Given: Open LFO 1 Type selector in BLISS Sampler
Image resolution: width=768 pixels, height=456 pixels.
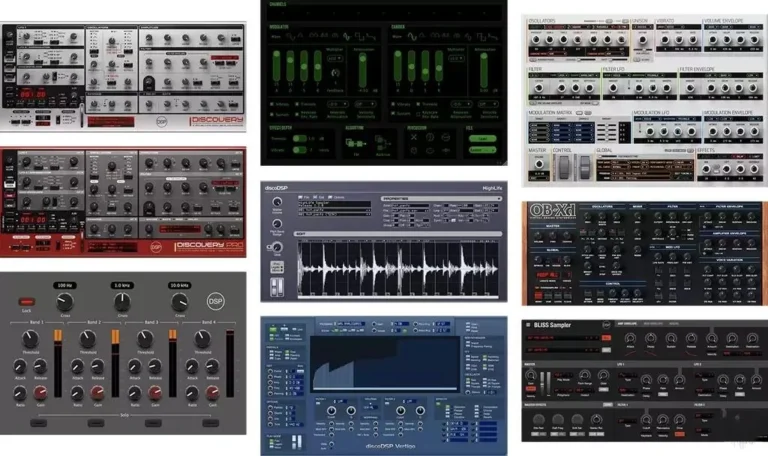Looking at the screenshot, I should (x=627, y=375).
